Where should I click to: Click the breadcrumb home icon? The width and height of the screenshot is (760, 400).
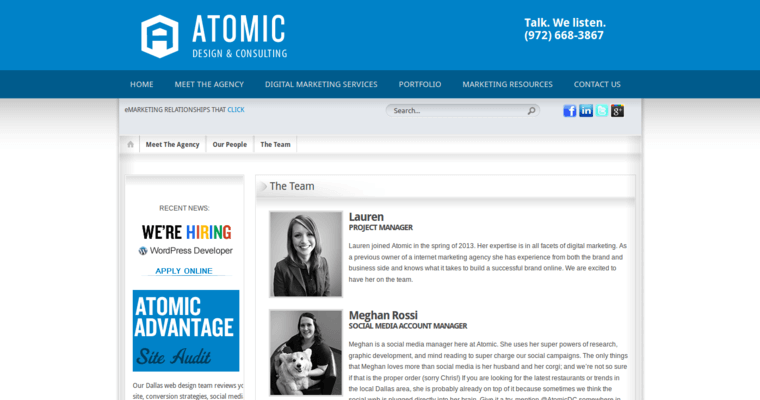pyautogui.click(x=130, y=145)
